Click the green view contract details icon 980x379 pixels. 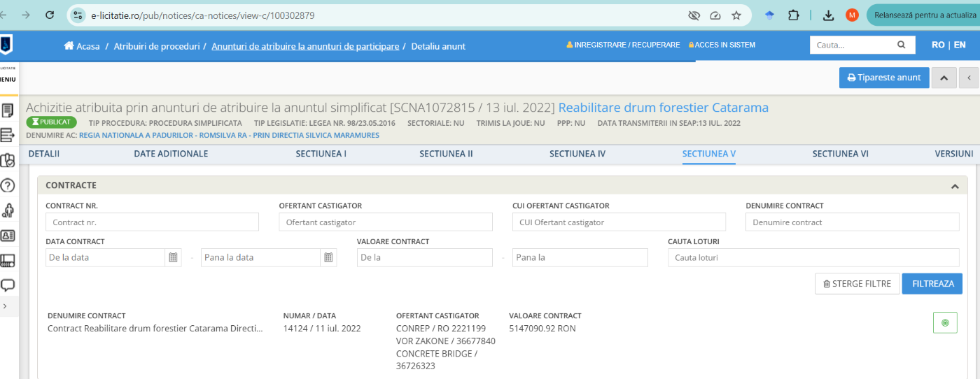point(945,322)
